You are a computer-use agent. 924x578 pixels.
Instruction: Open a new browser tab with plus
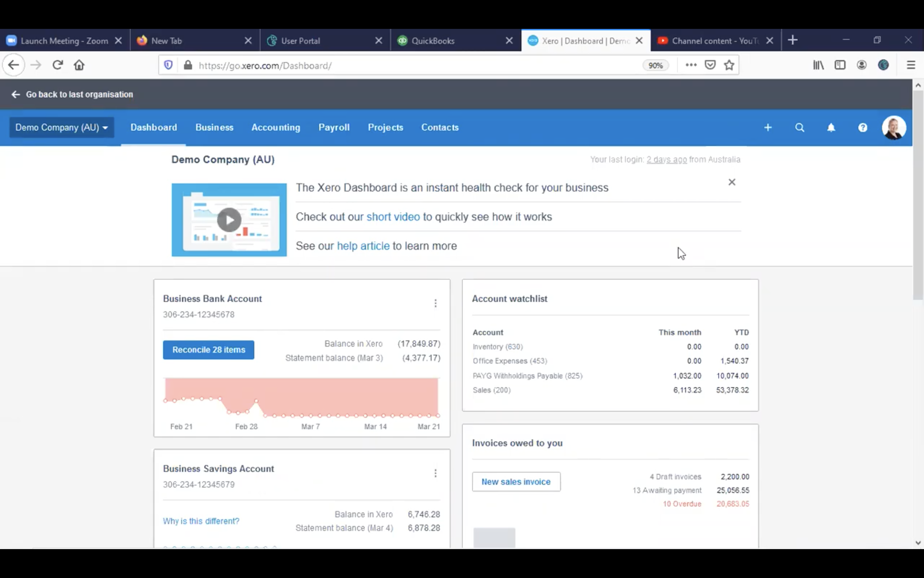[x=793, y=40]
